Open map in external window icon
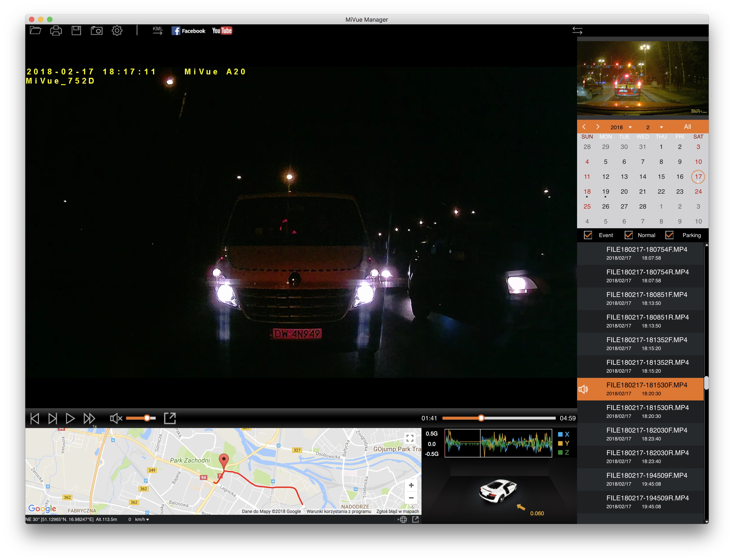The height and width of the screenshot is (560, 734). tap(416, 519)
